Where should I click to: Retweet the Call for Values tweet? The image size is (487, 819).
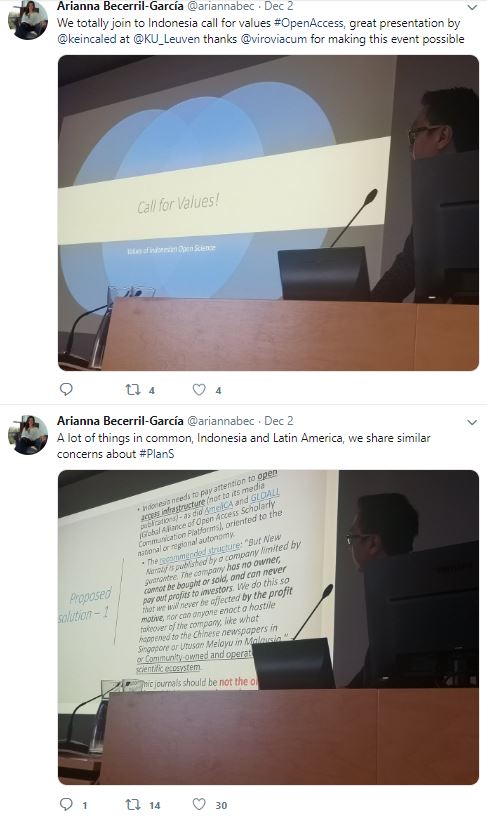click(x=133, y=390)
